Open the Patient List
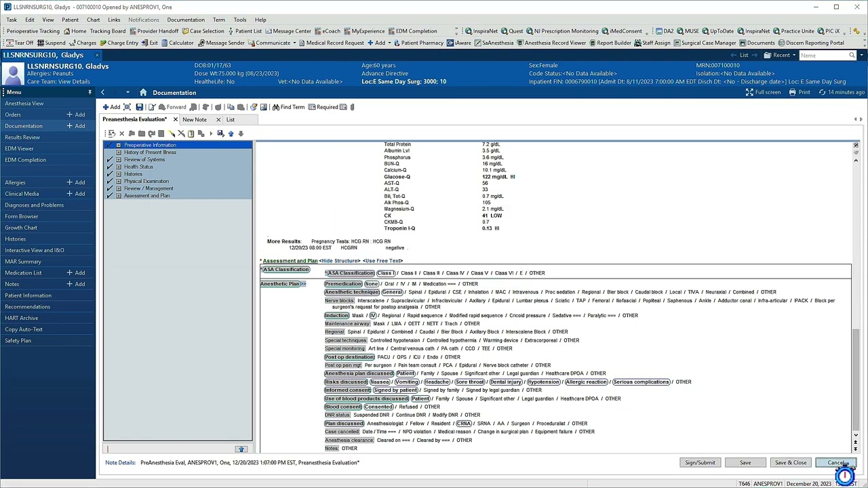The width and height of the screenshot is (868, 488). [244, 31]
